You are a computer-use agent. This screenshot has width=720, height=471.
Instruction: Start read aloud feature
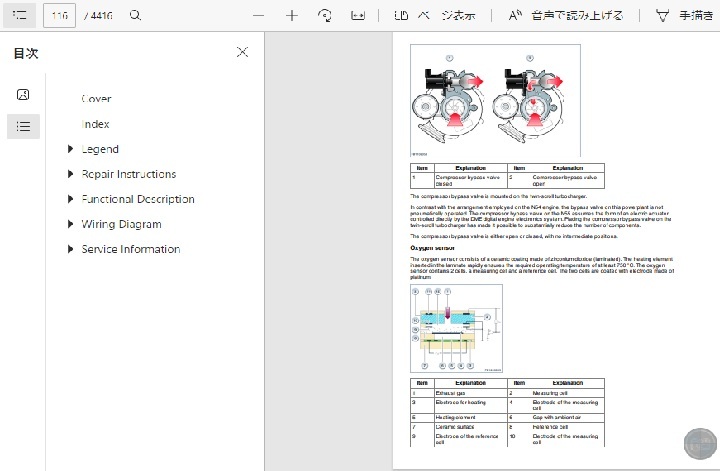point(566,16)
